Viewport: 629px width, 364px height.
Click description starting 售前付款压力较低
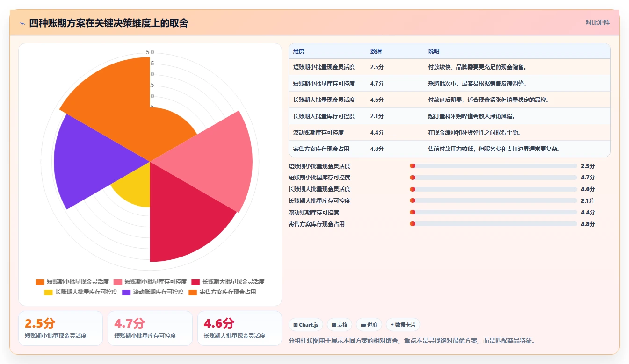pos(494,149)
